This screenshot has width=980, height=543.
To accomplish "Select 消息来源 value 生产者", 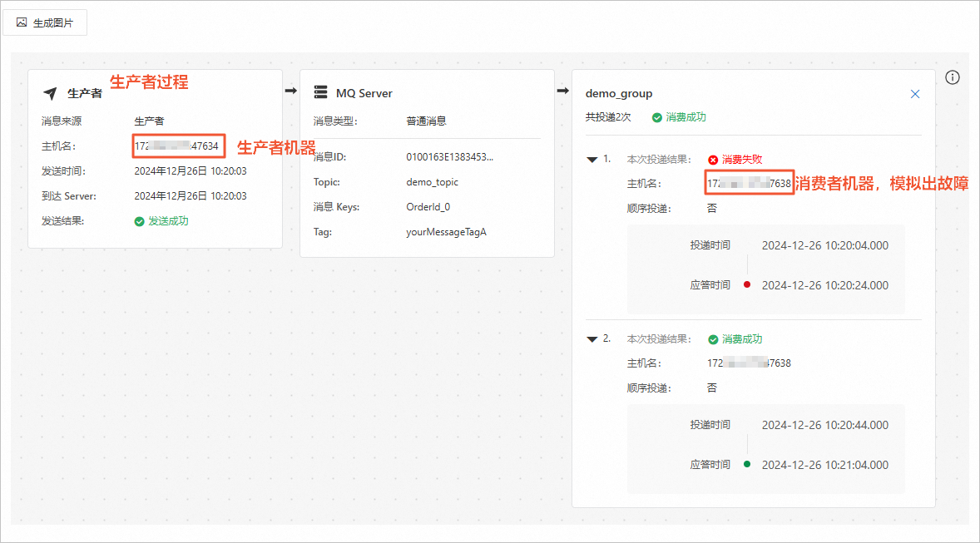I will 149,121.
